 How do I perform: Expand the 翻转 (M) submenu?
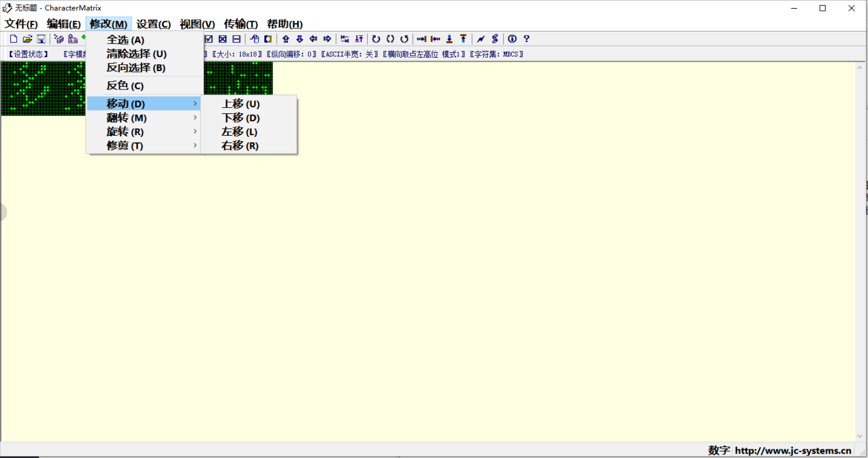coord(144,118)
